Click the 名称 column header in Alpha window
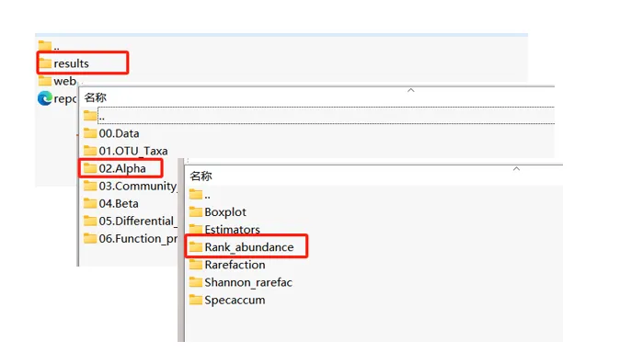Viewport: 620px width, 364px height. tap(201, 176)
